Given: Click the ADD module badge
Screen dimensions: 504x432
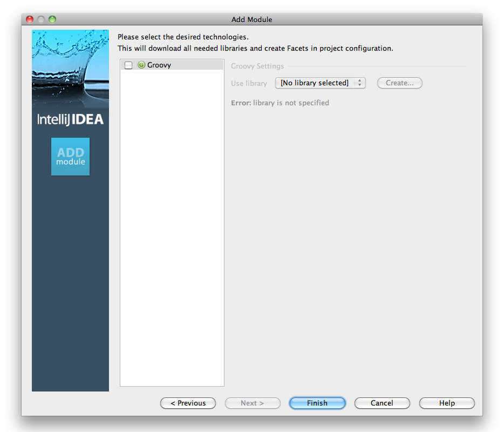Looking at the screenshot, I should [70, 157].
